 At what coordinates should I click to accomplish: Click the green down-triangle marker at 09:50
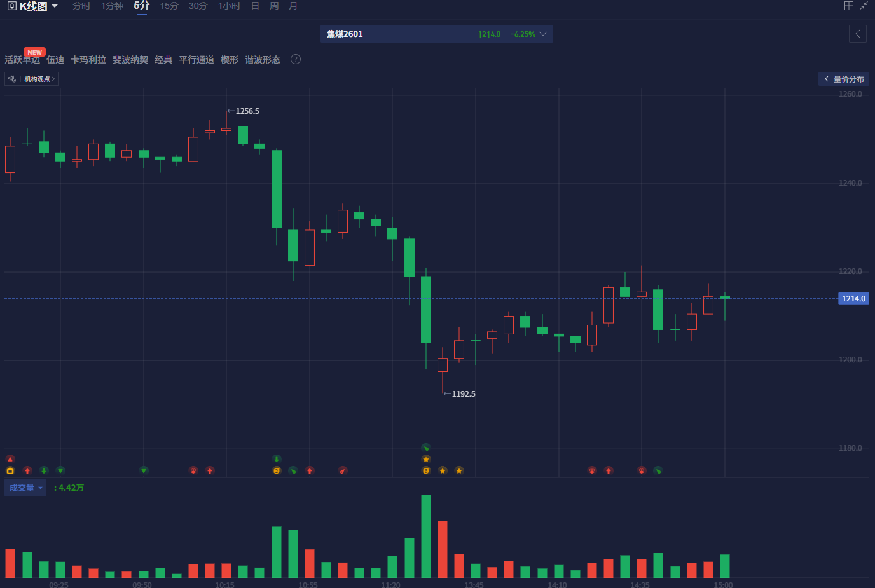pos(144,470)
